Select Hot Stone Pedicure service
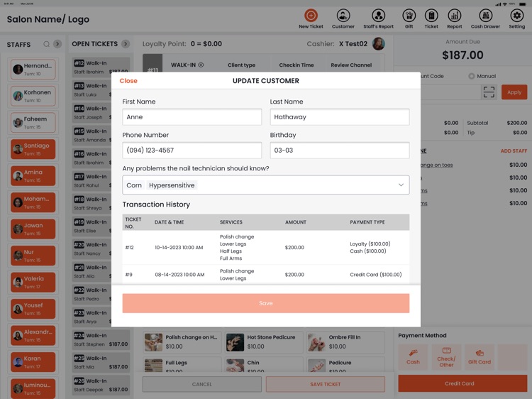The height and width of the screenshot is (399, 532). pyautogui.click(x=264, y=342)
